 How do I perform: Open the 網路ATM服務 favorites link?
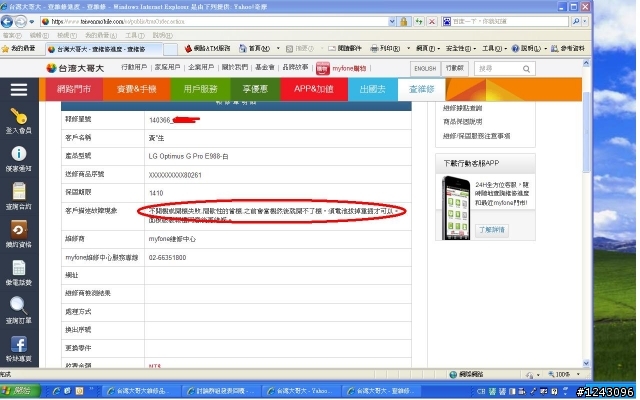[207, 48]
